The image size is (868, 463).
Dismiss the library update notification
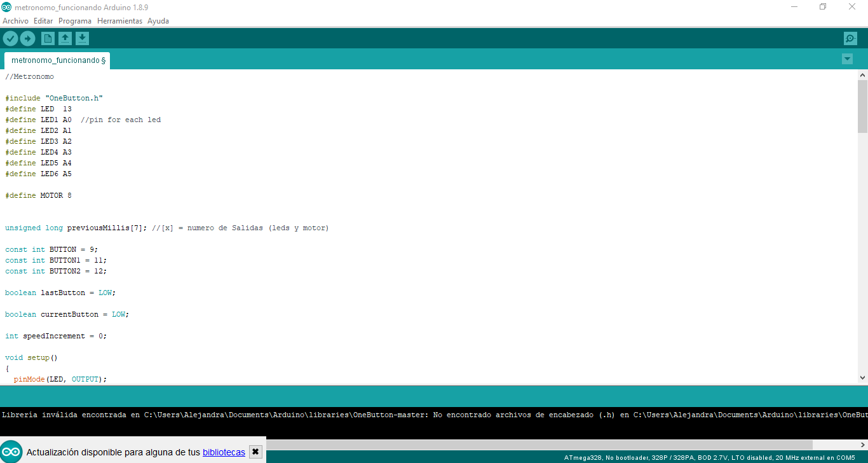coord(255,452)
